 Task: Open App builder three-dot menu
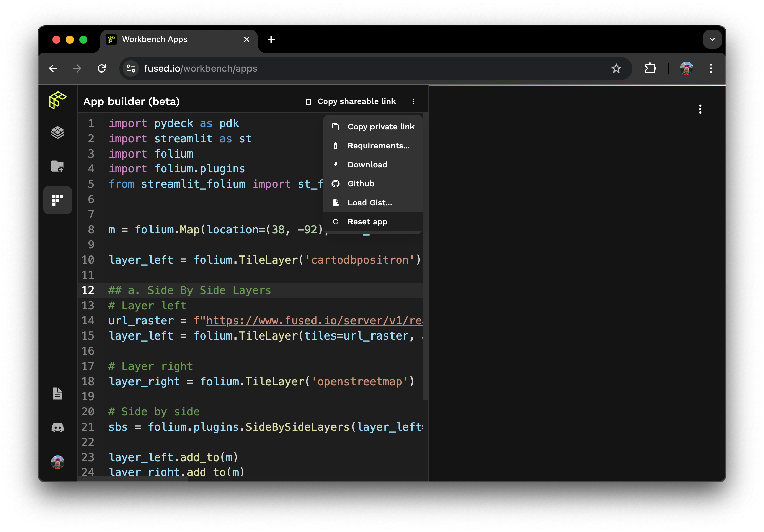point(414,101)
